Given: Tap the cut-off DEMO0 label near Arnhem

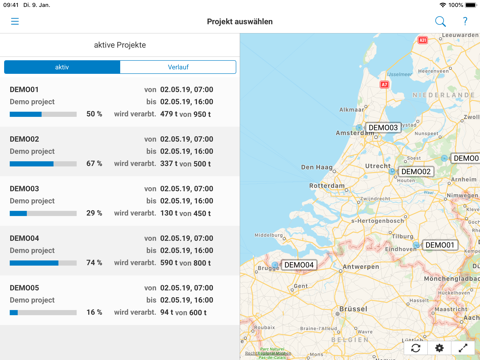Looking at the screenshot, I should (x=465, y=158).
